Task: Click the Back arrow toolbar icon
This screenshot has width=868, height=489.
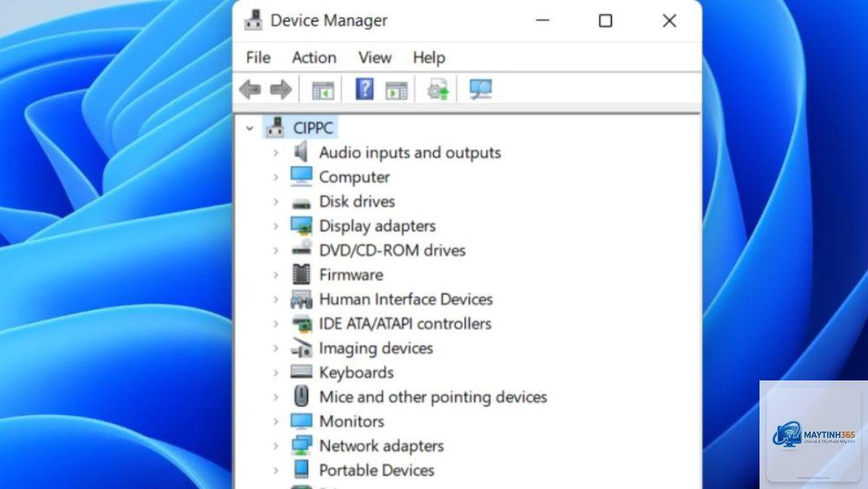Action: [x=250, y=89]
